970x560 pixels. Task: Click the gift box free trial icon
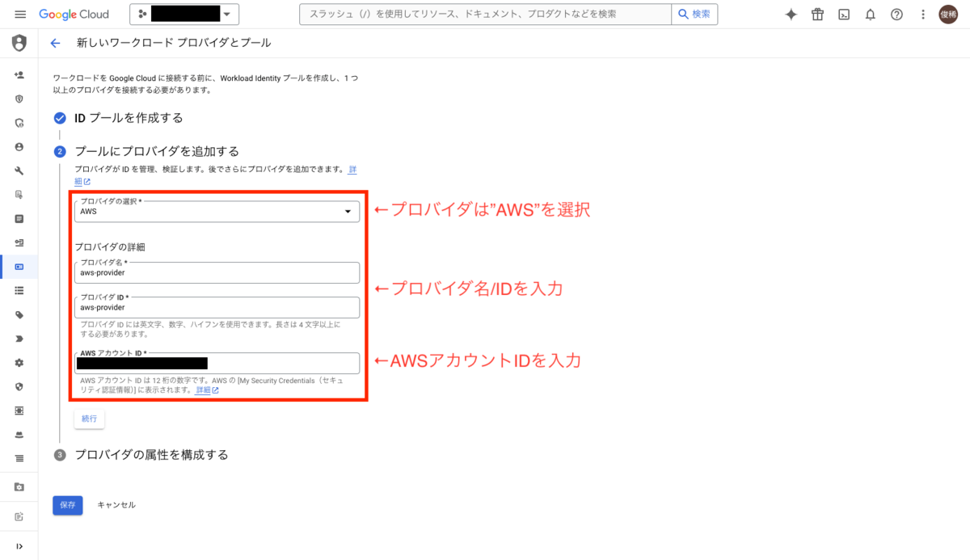click(817, 15)
